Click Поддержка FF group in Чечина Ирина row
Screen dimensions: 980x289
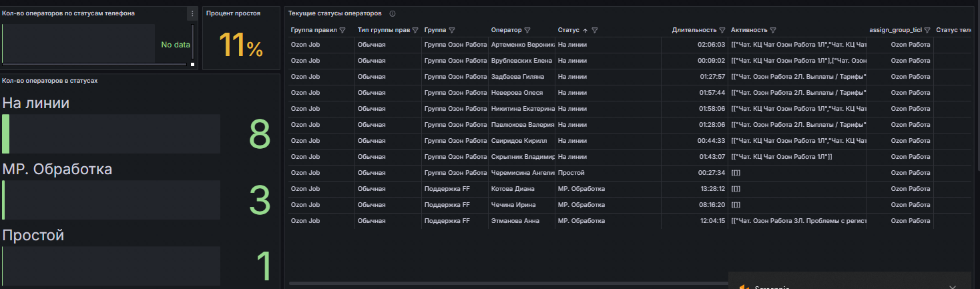click(455, 205)
